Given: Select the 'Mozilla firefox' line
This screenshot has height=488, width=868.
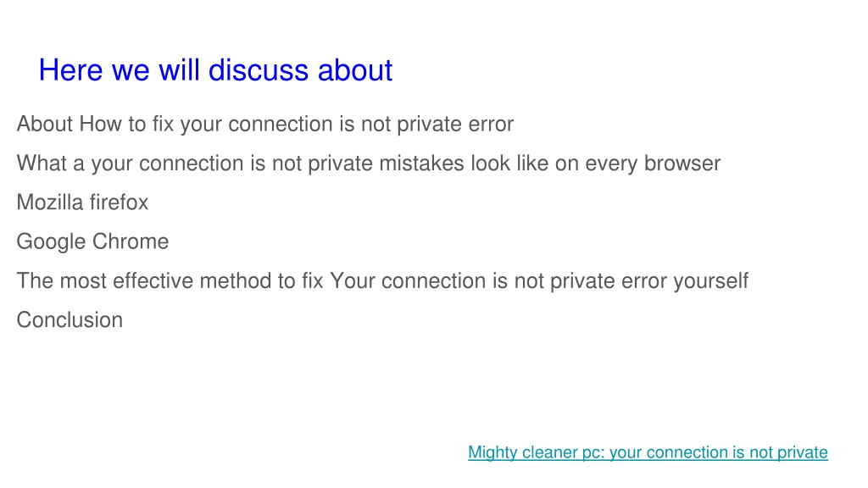Looking at the screenshot, I should [x=82, y=202].
